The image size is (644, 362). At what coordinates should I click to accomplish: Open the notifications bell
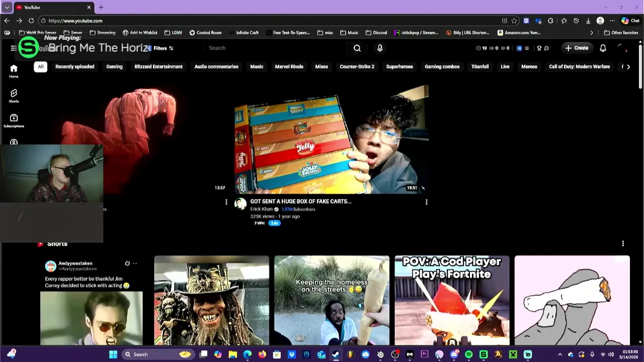point(603,48)
